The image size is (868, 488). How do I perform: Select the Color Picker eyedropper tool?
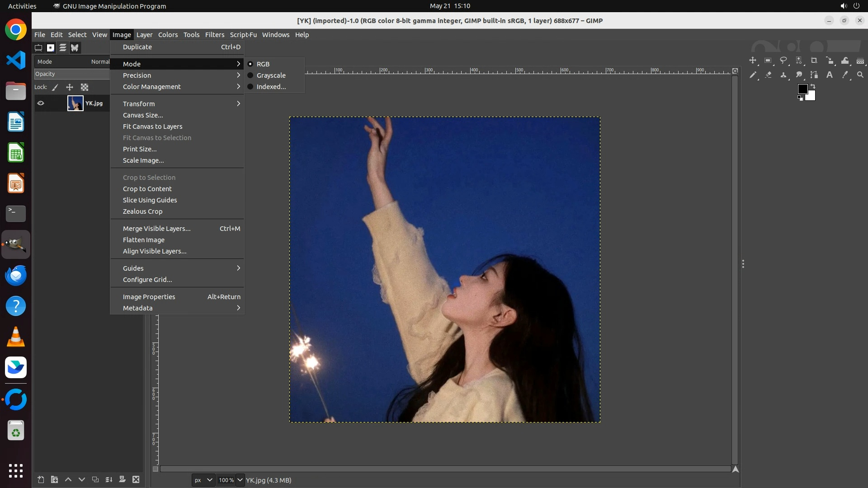[845, 75]
